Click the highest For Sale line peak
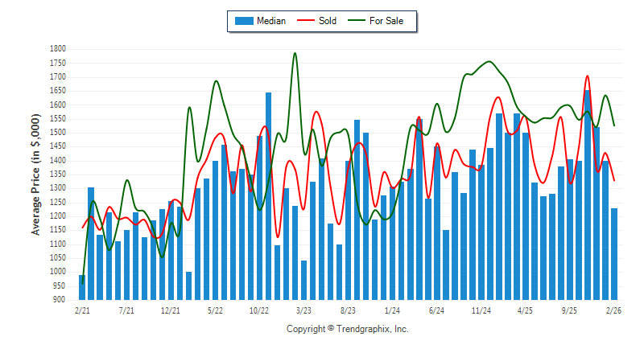 coord(295,54)
